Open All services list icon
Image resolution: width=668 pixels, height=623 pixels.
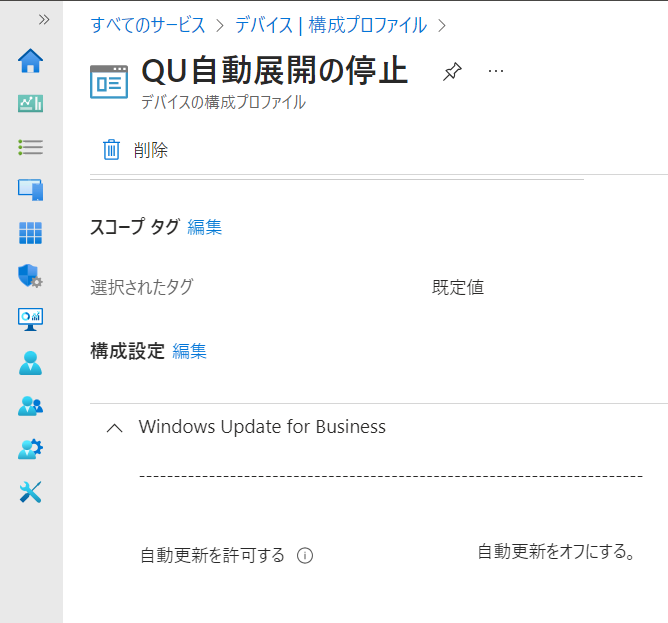[31, 147]
